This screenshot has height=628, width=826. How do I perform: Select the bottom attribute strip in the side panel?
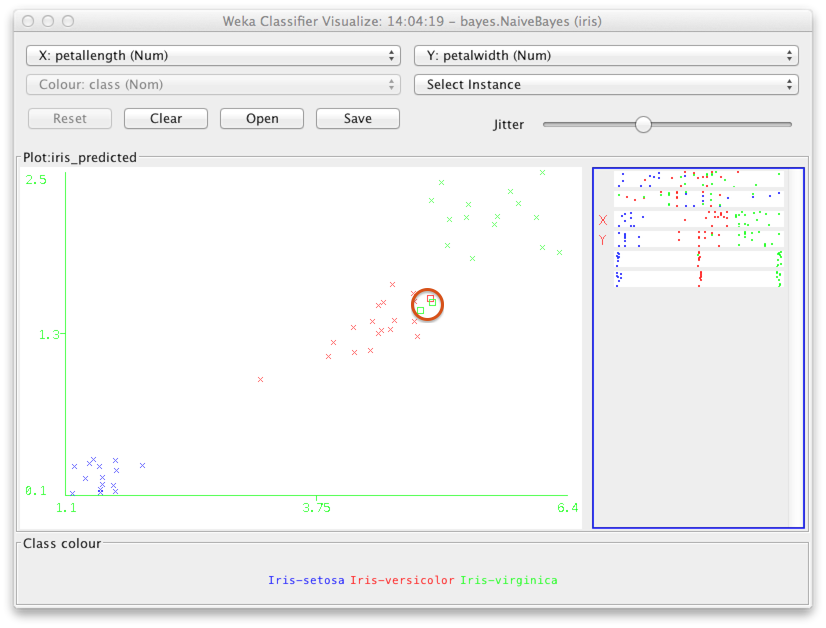coord(698,279)
